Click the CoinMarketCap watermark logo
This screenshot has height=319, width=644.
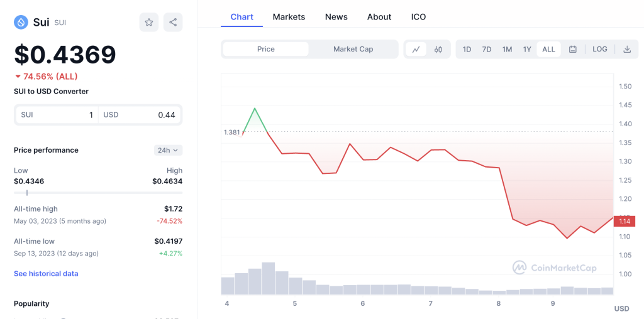coord(555,268)
